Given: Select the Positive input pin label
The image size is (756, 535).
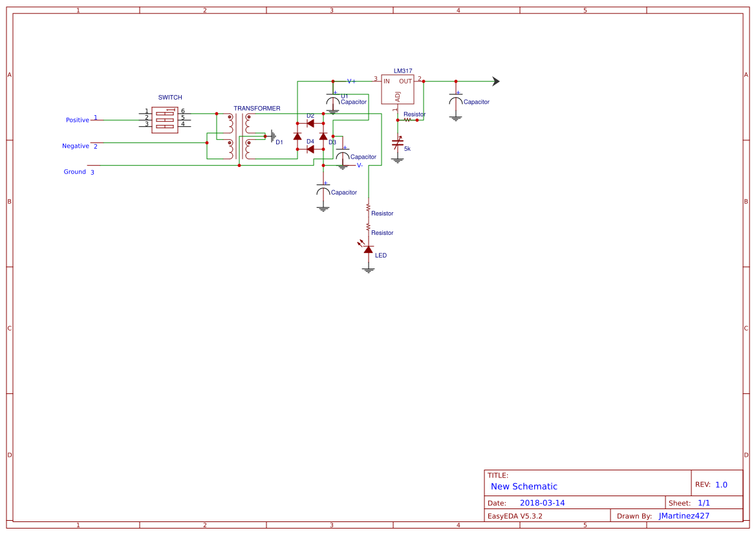Looking at the screenshot, I should point(78,120).
